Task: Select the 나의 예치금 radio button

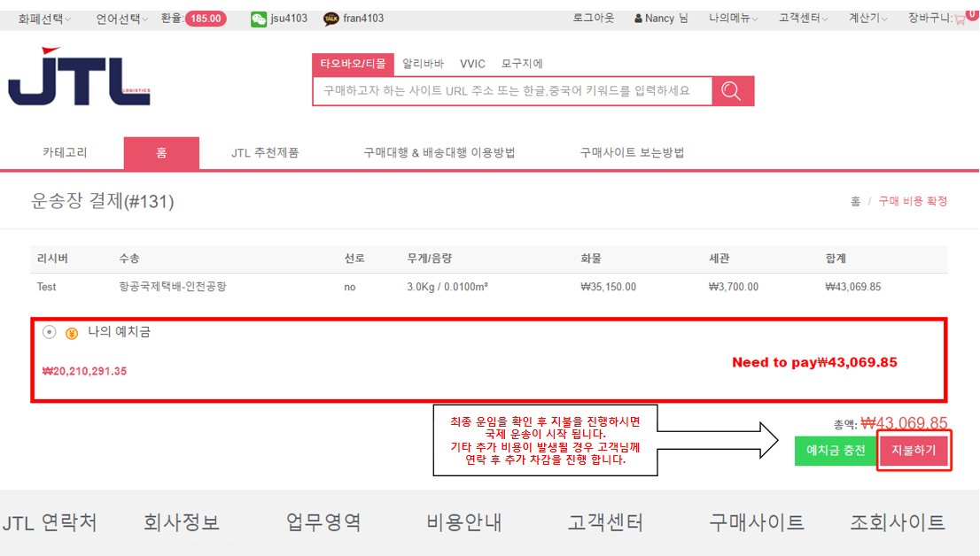Action: (50, 332)
